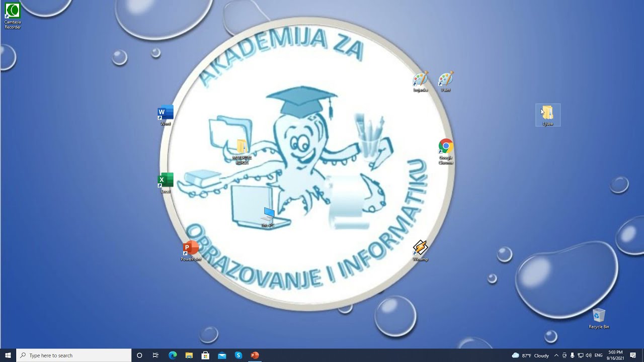Select the Excel desktop shortcut
644x362 pixels.
pyautogui.click(x=166, y=183)
